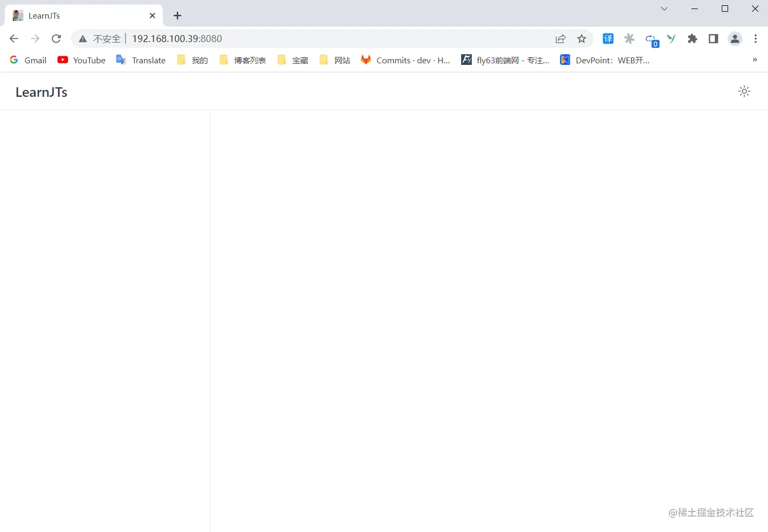Open the LearnJTs site title link
This screenshot has width=768, height=532.
click(41, 92)
